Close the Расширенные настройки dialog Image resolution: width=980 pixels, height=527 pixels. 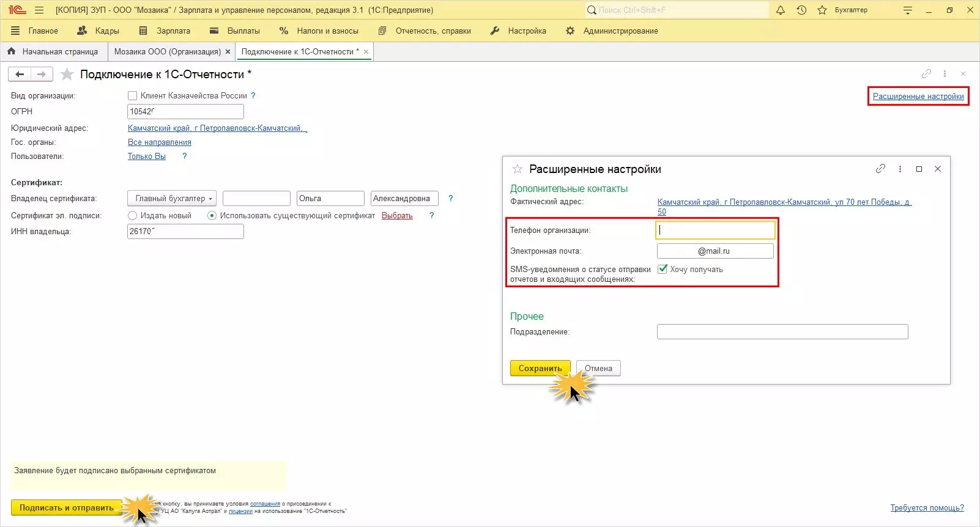click(x=938, y=169)
